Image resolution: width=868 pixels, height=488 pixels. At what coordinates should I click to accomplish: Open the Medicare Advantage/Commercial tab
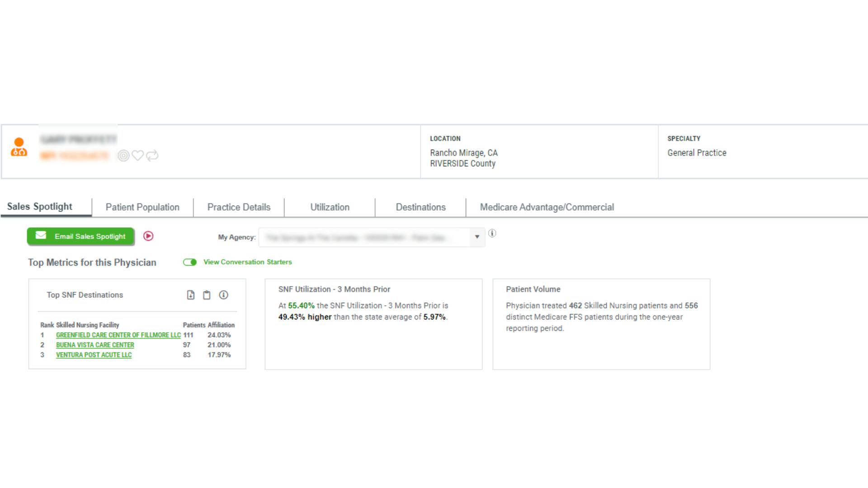click(547, 207)
